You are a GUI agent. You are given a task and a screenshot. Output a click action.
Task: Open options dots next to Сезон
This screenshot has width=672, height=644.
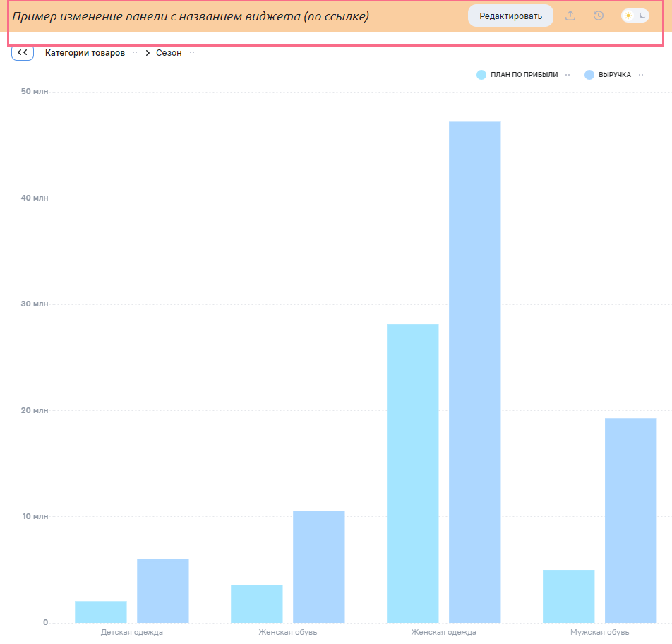192,53
